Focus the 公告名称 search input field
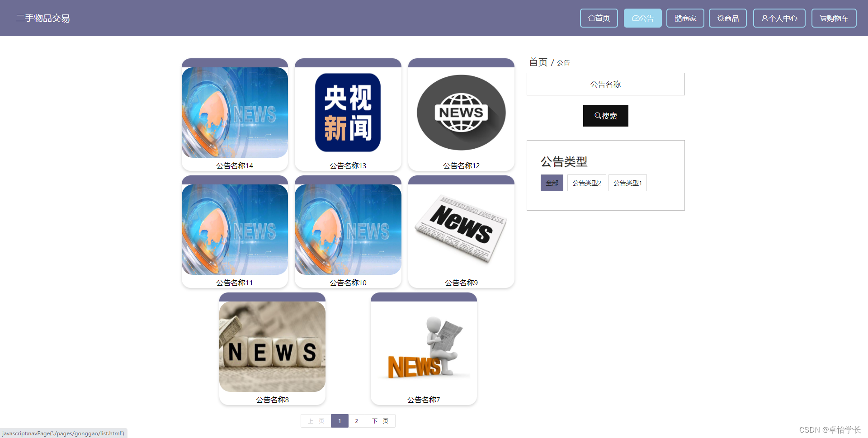The image size is (868, 438). [605, 84]
